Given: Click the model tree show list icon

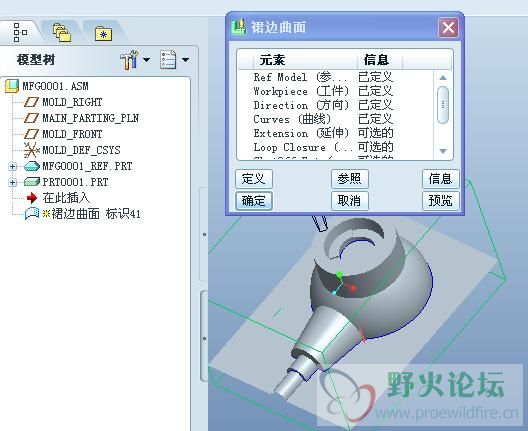Looking at the screenshot, I should pyautogui.click(x=168, y=60).
